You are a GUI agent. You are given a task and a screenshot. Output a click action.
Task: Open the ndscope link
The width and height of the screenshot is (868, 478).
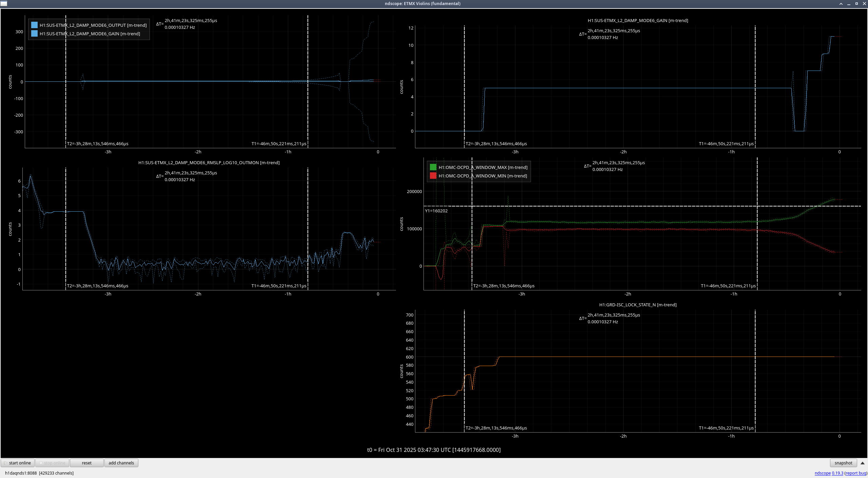coord(822,473)
